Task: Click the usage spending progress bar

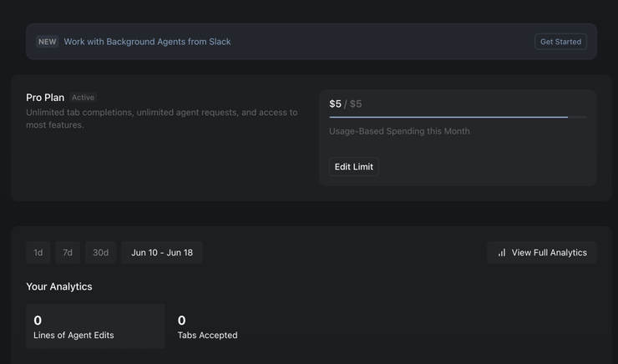Action: [x=458, y=117]
